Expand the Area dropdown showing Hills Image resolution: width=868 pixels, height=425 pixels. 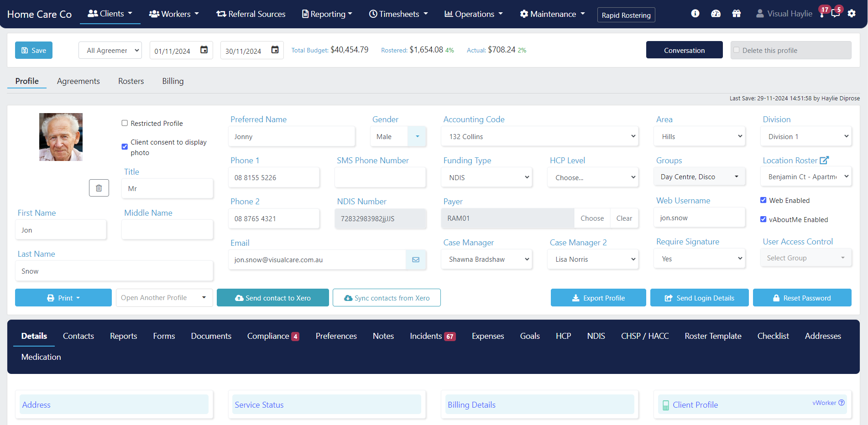(x=700, y=136)
